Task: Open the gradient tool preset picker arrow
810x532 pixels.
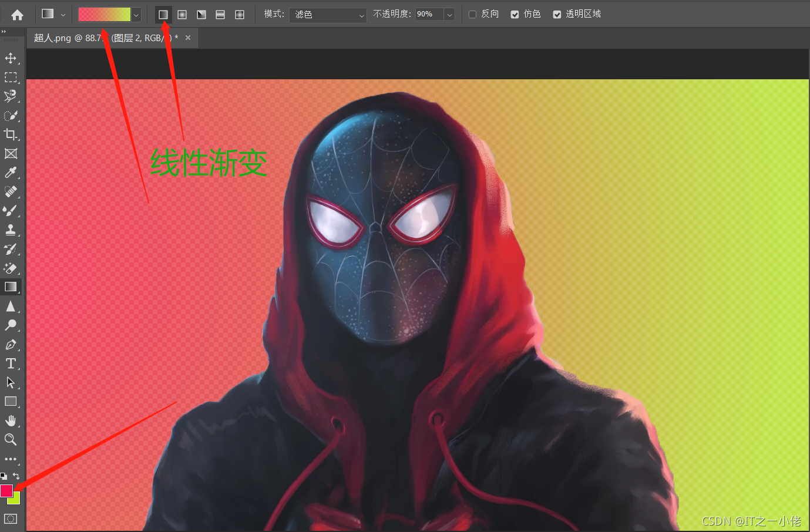Action: coord(63,15)
